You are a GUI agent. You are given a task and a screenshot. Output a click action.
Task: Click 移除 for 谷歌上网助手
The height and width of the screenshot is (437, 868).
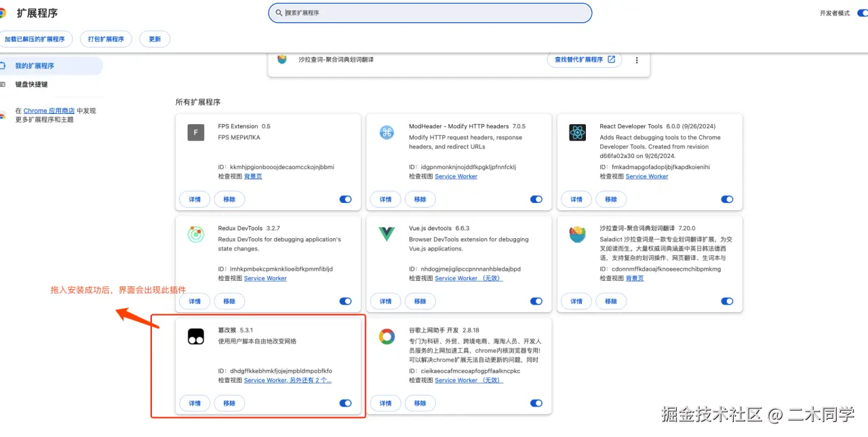(x=420, y=403)
